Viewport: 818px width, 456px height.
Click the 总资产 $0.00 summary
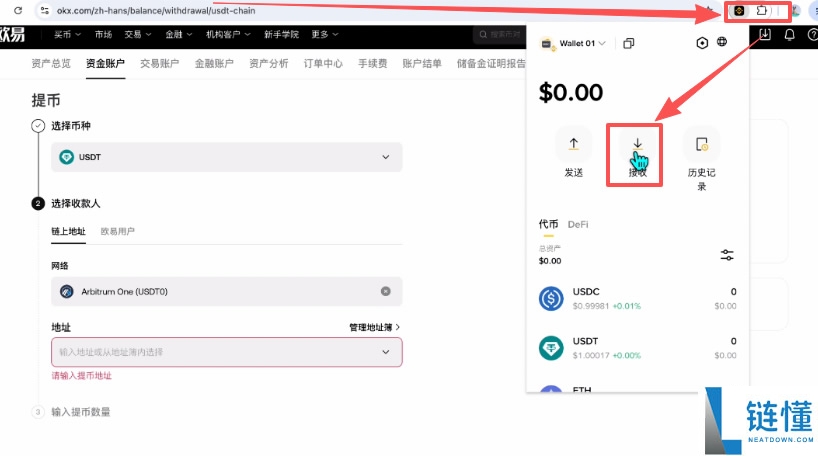(x=550, y=255)
